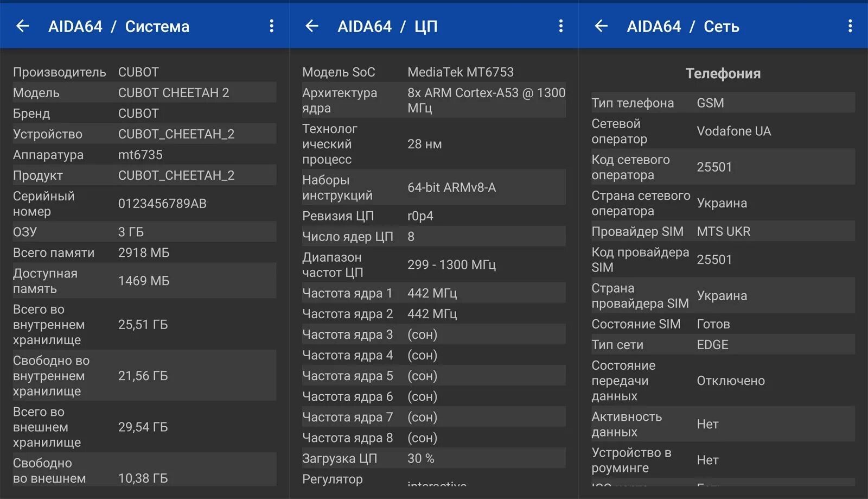The image size is (868, 499).
Task: Go back from the AIDA64 ЦП screen
Action: coord(312,26)
